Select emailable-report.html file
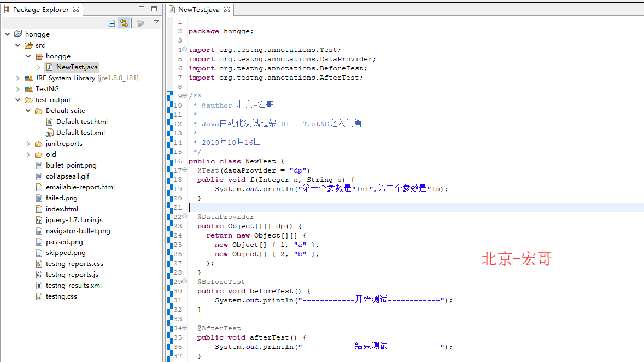Image resolution: width=644 pixels, height=362 pixels. [x=80, y=187]
